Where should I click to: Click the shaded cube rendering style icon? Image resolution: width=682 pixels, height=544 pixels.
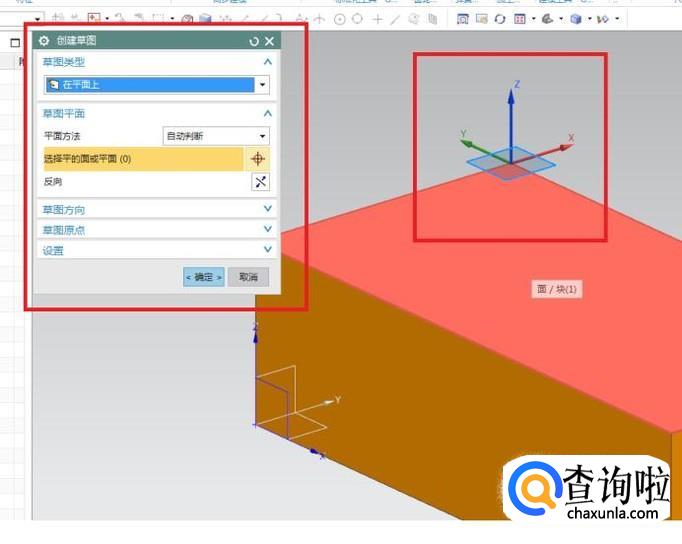pyautogui.click(x=576, y=19)
